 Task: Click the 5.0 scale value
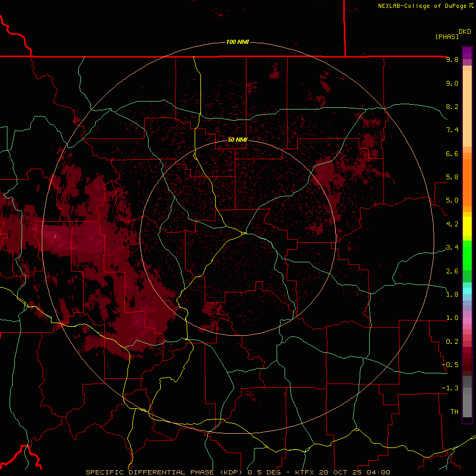[452, 200]
